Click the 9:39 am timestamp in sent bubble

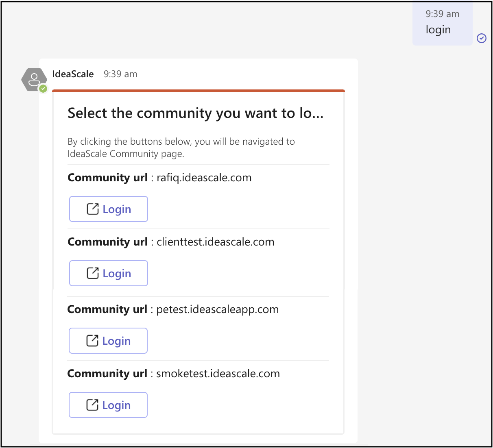tap(443, 14)
